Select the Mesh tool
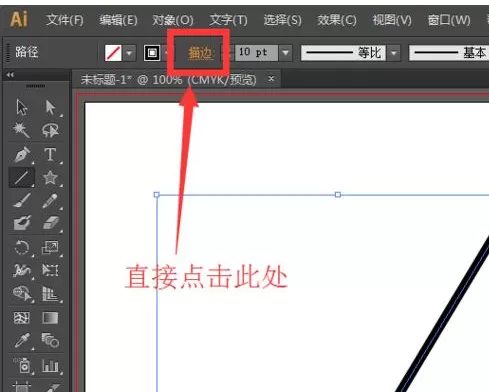The width and height of the screenshot is (489, 392). [x=22, y=318]
